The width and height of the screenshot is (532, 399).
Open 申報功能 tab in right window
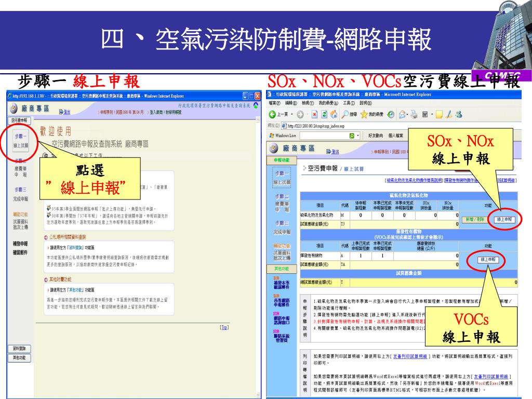click(x=282, y=160)
